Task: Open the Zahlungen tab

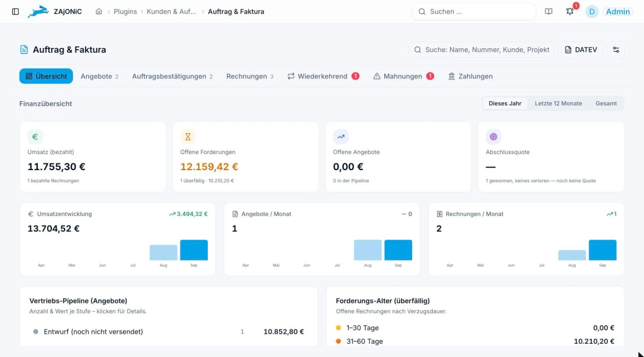Action: (470, 76)
